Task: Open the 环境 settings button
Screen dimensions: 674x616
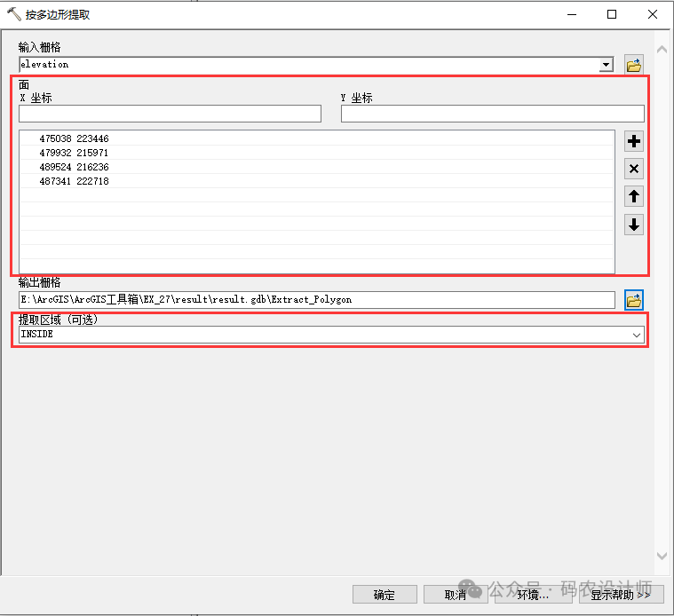Action: pyautogui.click(x=532, y=595)
